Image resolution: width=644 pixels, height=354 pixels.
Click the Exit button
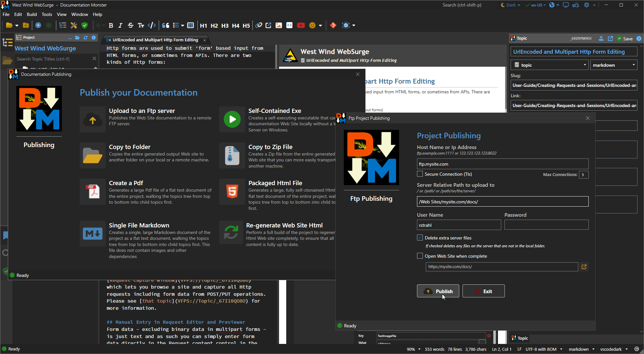point(483,291)
